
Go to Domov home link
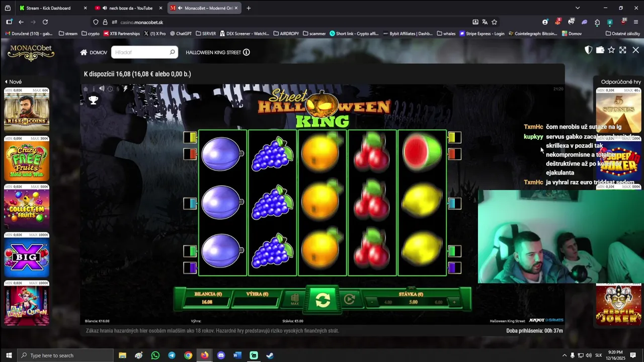(94, 52)
